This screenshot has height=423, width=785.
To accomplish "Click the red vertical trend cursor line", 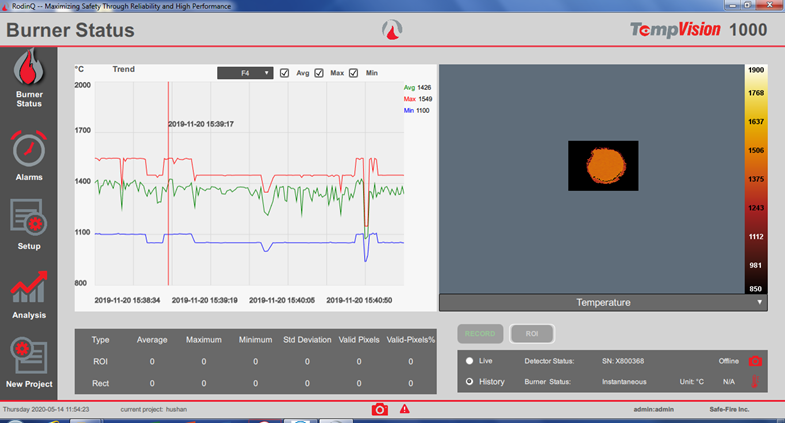I will [168, 184].
